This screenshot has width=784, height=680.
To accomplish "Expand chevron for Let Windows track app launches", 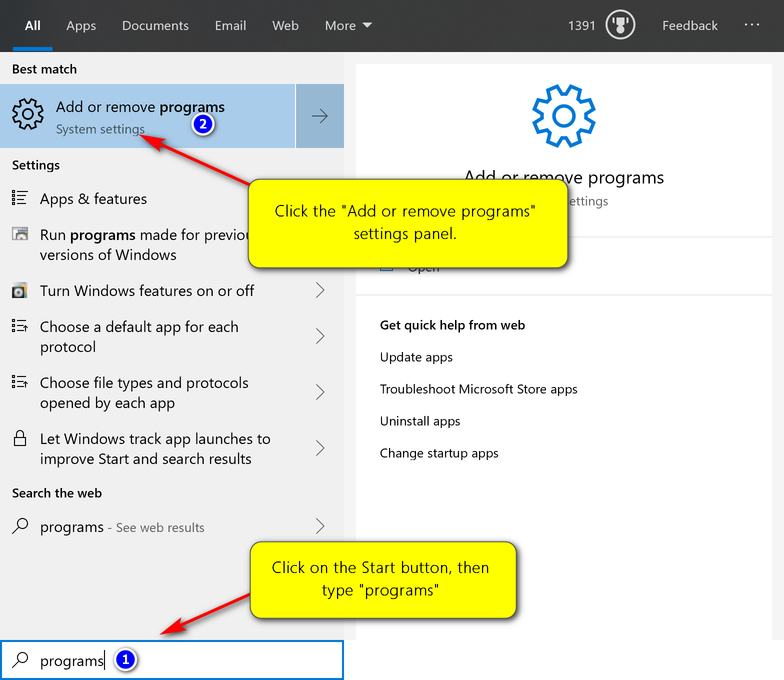I will [x=320, y=448].
